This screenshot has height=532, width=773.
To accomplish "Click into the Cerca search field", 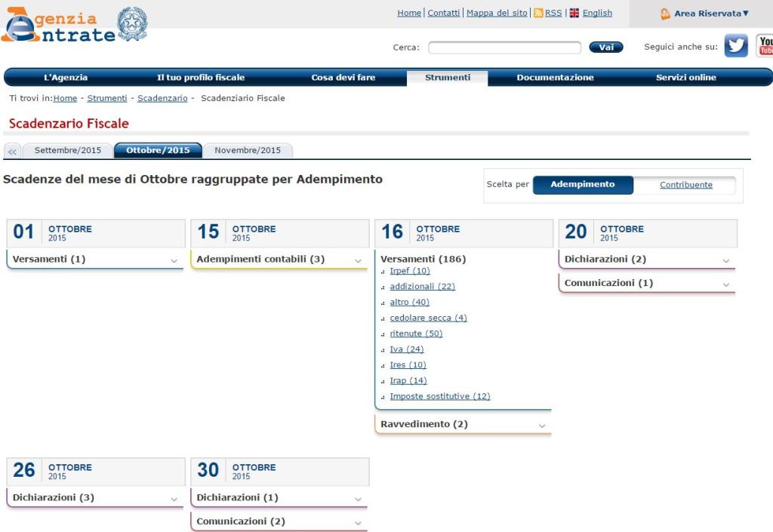I will coord(505,48).
